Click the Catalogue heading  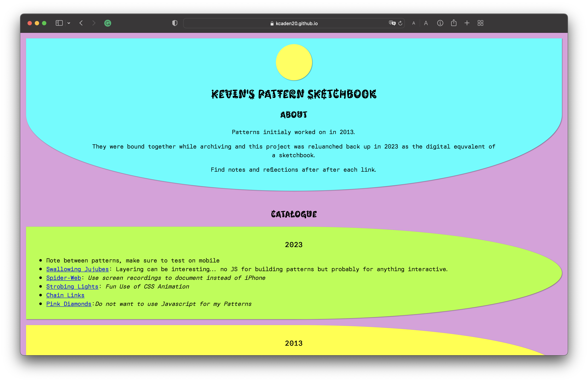[294, 214]
